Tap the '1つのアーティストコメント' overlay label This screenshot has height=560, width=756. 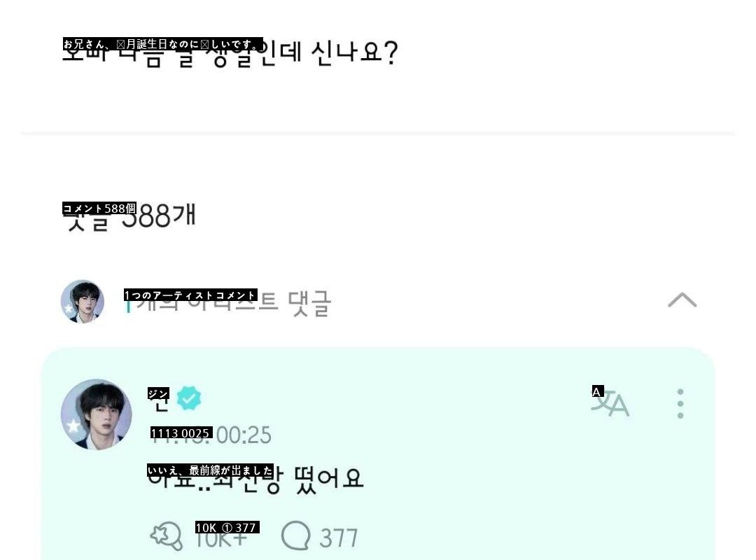point(190,295)
